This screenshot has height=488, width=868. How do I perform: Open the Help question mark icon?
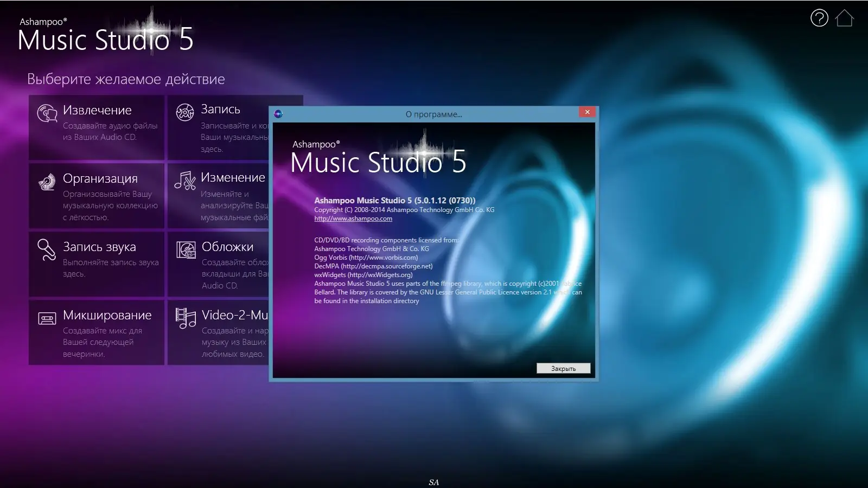[819, 19]
